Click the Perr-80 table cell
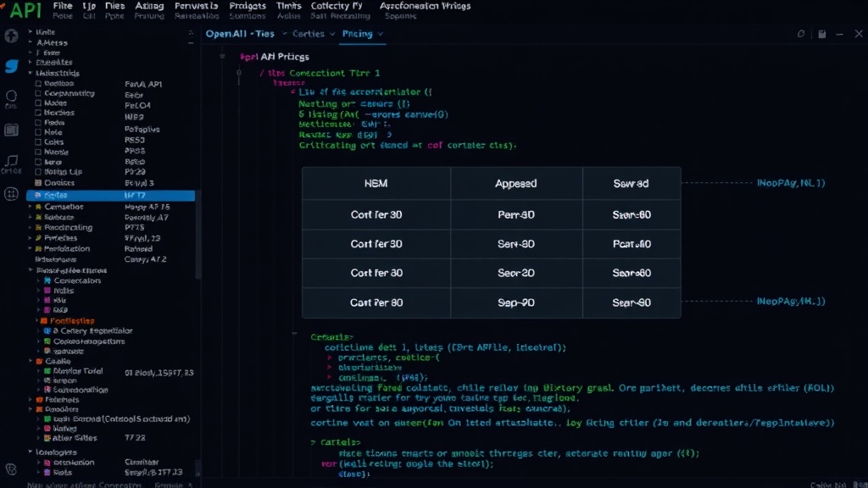868x488 pixels. point(516,214)
